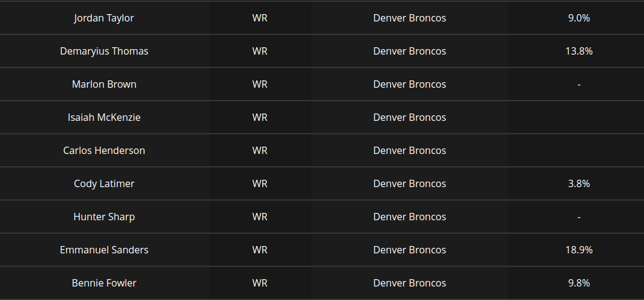Image resolution: width=644 pixels, height=300 pixels.
Task: Click the Hunter Sharp name
Action: 104,217
